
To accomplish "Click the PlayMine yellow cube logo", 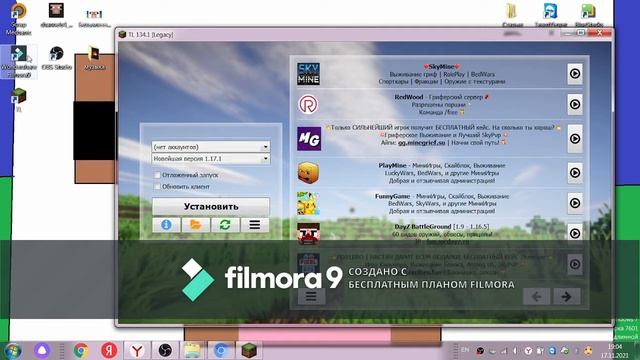I will (x=308, y=173).
